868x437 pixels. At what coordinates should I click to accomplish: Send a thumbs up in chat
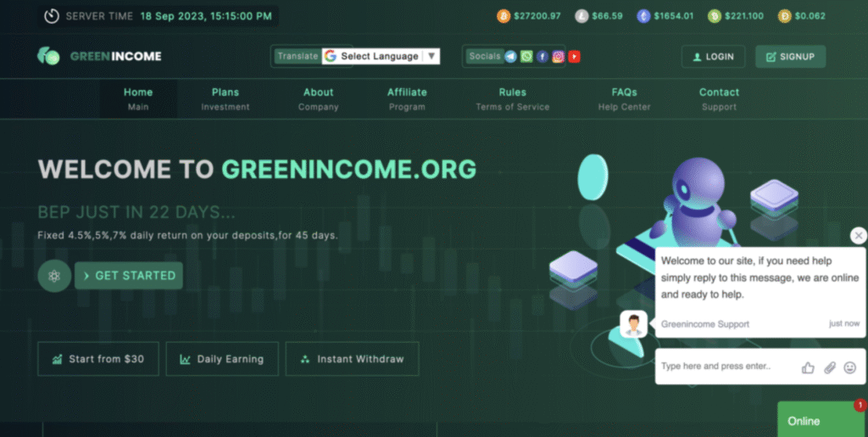click(x=808, y=367)
